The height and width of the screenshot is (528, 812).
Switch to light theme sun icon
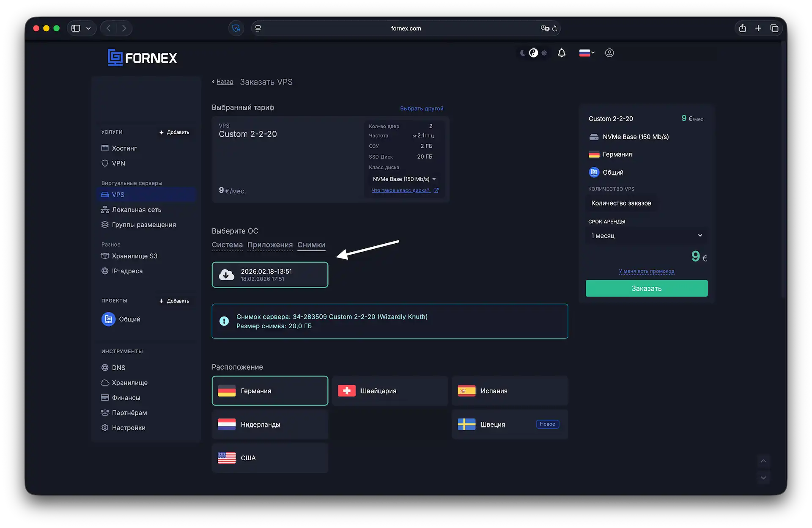pyautogui.click(x=544, y=53)
